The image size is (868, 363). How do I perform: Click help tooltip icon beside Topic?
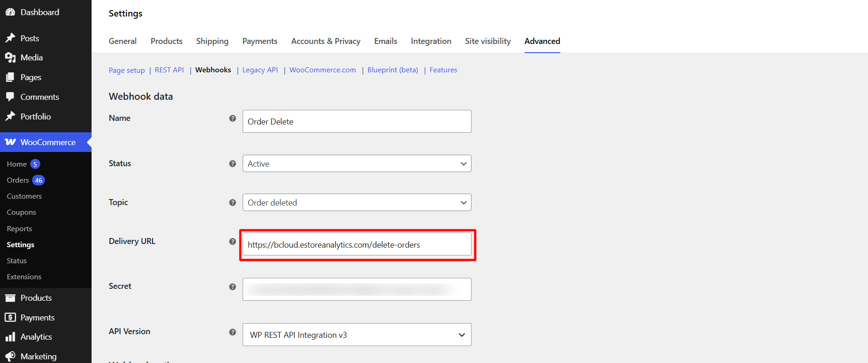[233, 202]
